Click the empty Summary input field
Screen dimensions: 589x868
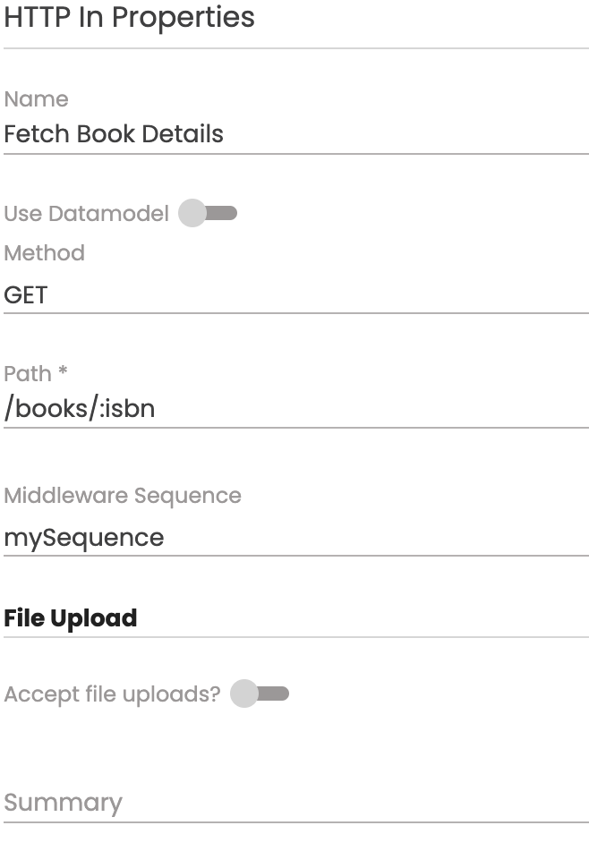coord(295,803)
